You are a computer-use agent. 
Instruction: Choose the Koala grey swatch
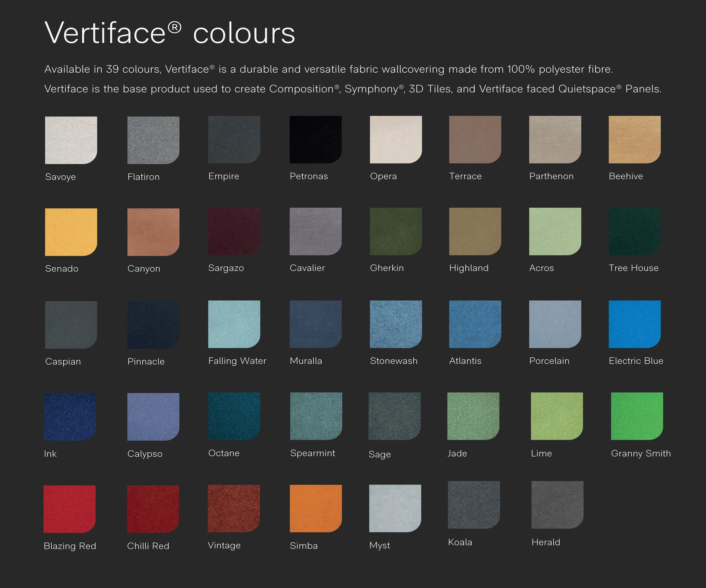point(474,505)
